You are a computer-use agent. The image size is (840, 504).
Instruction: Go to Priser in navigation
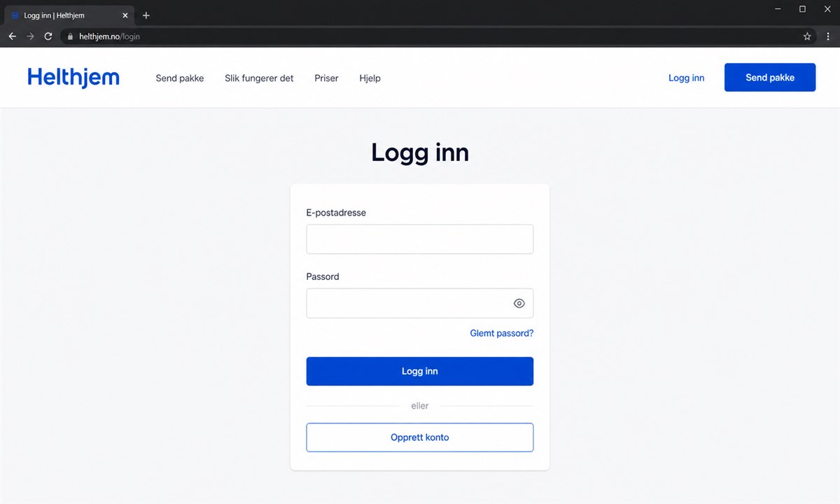[326, 78]
